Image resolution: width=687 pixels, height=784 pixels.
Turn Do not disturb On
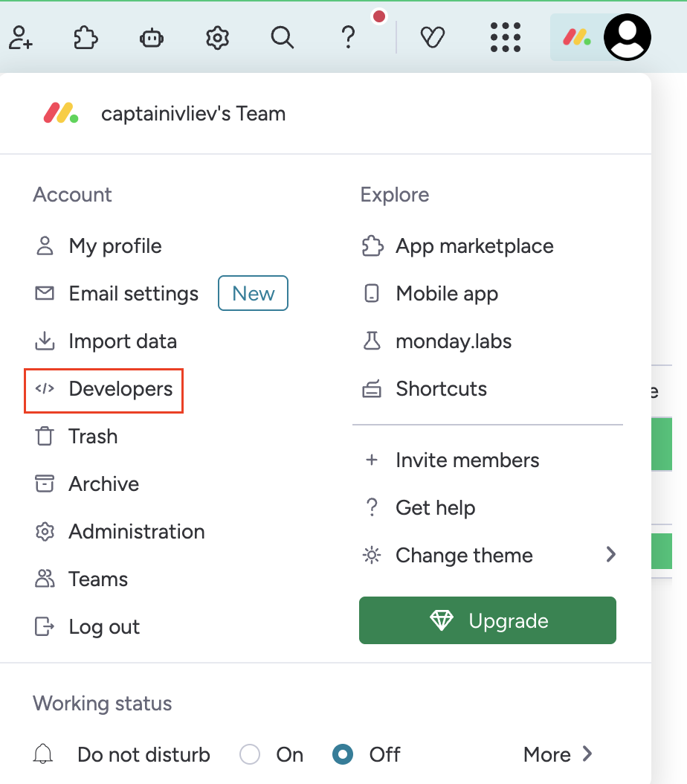coord(249,754)
